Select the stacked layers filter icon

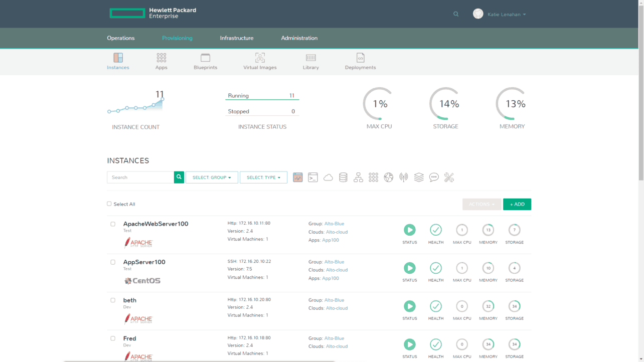(x=419, y=177)
